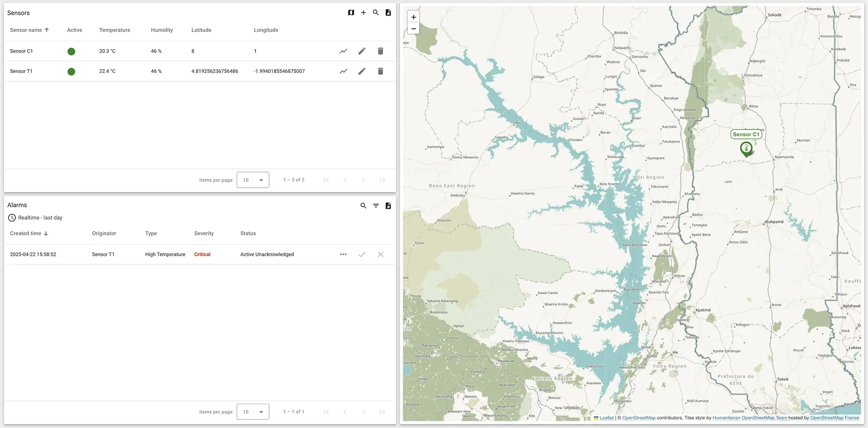The image size is (868, 428).
Task: Zoom in on the map
Action: [x=413, y=17]
